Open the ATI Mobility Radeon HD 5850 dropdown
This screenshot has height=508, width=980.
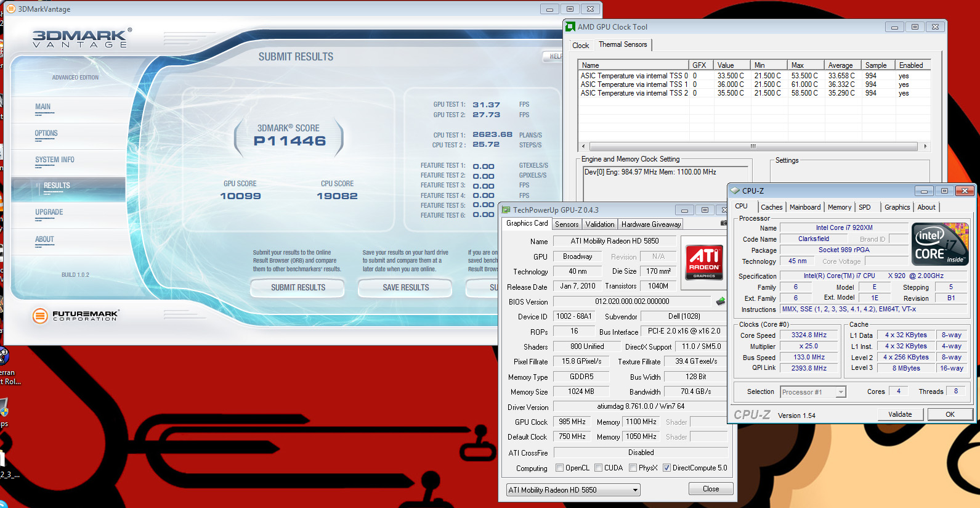573,490
